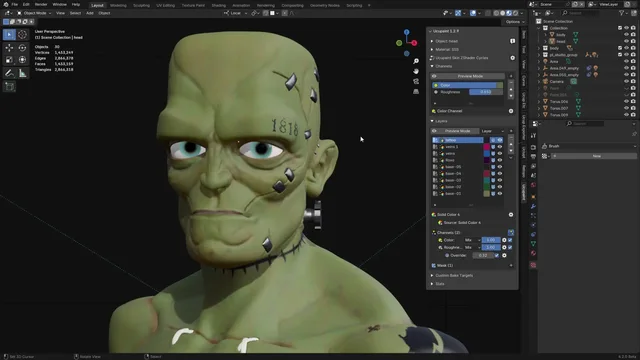The image size is (640, 360).
Task: Exclude Collection via its checkbox
Action: click(620, 28)
